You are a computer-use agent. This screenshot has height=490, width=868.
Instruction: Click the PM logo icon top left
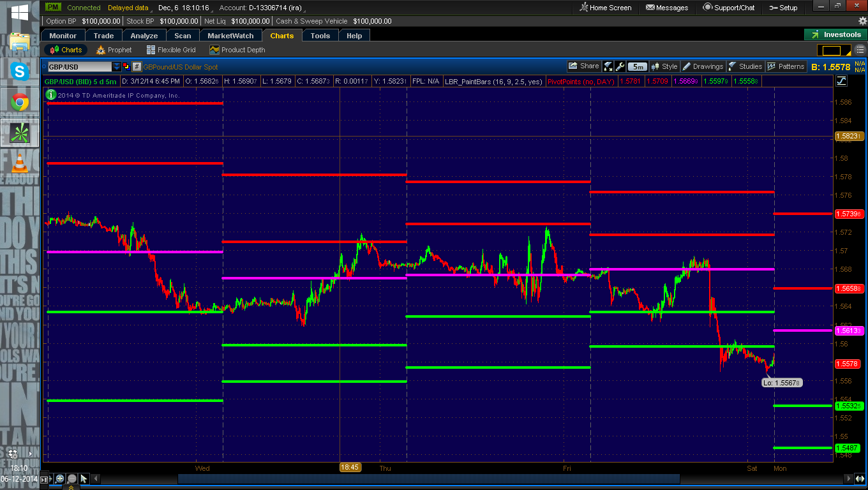(x=54, y=8)
